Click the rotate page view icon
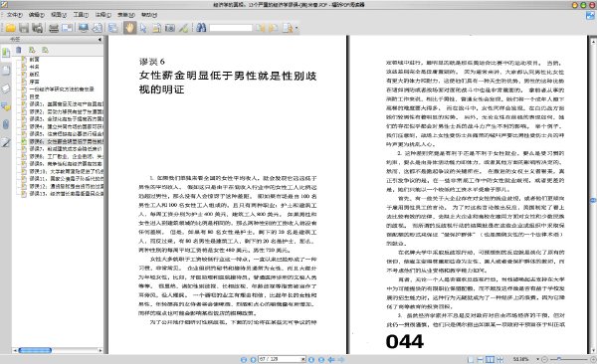 click(98, 28)
